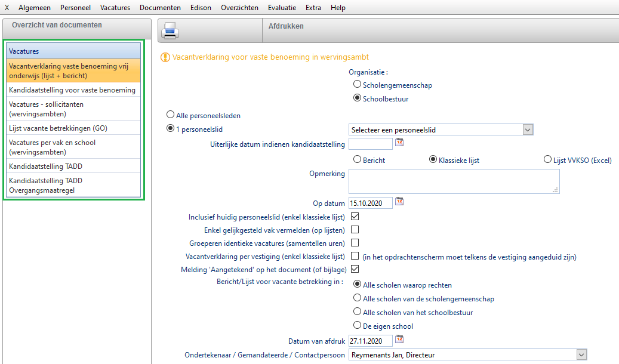Open the Overzichten menu
619x364 pixels.
tap(239, 8)
